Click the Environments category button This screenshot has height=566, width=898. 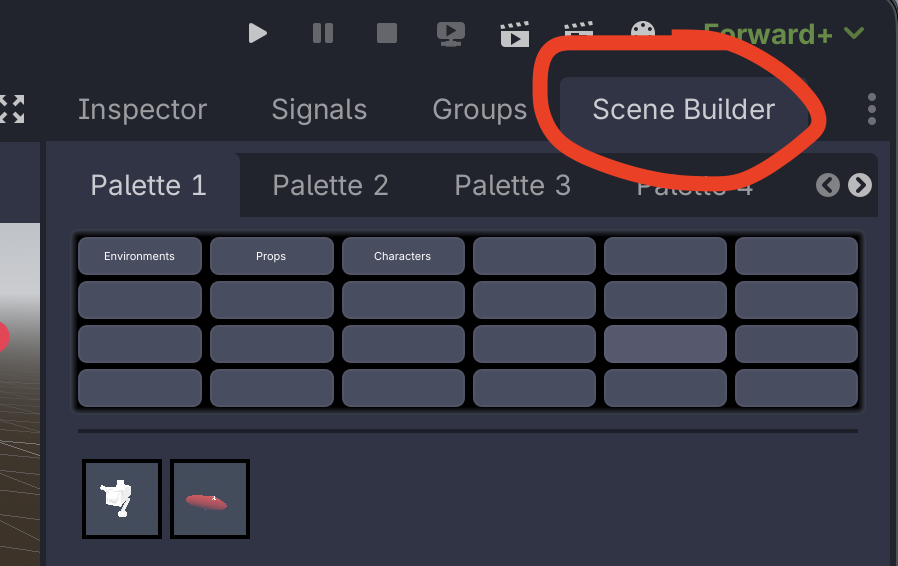[x=140, y=256]
